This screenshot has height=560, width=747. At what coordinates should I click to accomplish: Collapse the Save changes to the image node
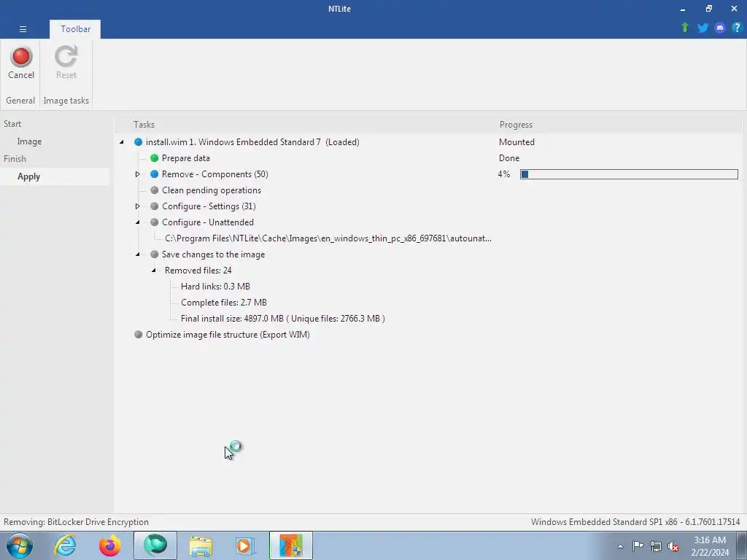pos(138,254)
